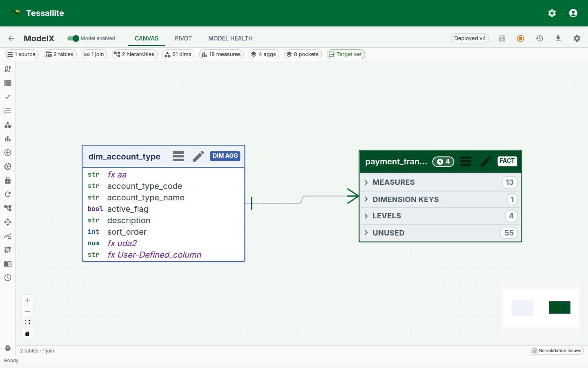Click the DIM AGG badge on dim_account_type
Screen dimensions: 588x368
click(225, 156)
